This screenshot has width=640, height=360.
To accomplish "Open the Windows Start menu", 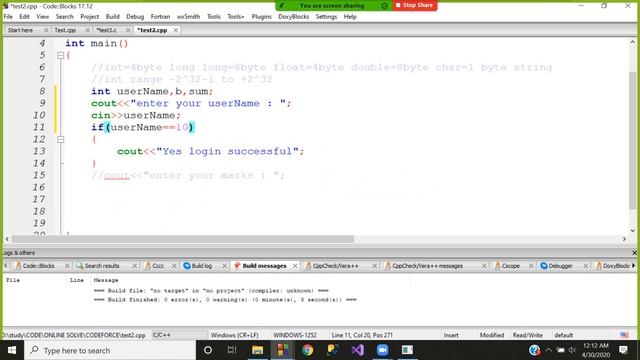I will (x=12, y=350).
